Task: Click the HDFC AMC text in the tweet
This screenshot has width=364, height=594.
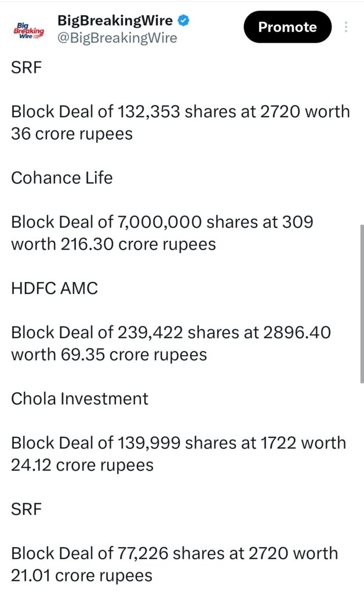Action: 54,288
